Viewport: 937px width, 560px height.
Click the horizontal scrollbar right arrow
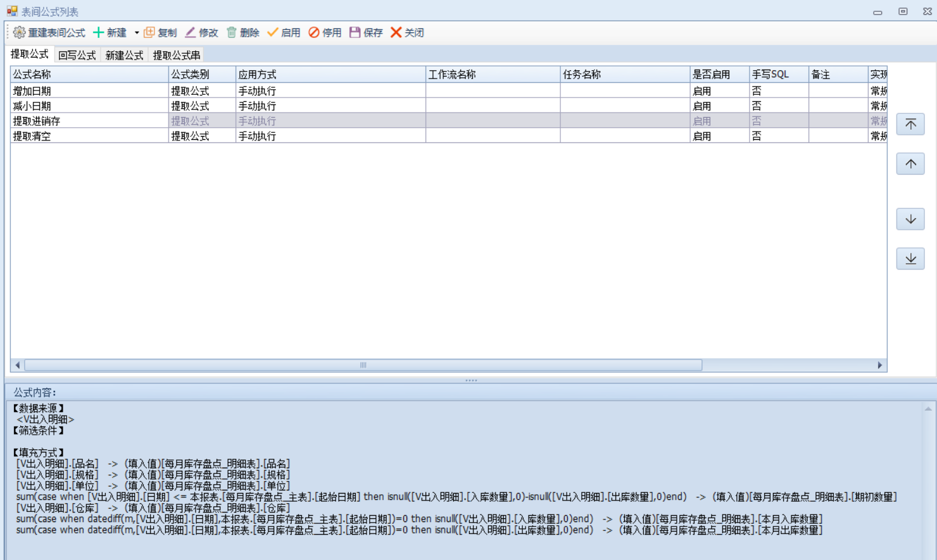(x=879, y=365)
